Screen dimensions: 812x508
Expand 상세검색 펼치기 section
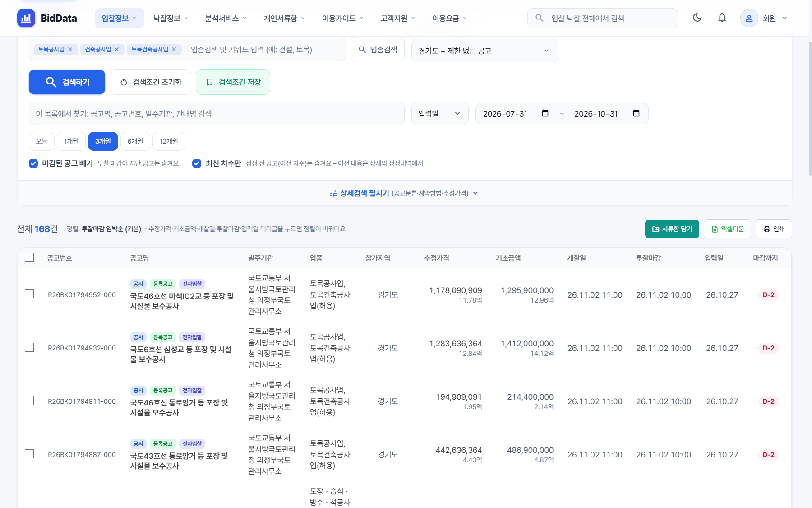pos(404,193)
